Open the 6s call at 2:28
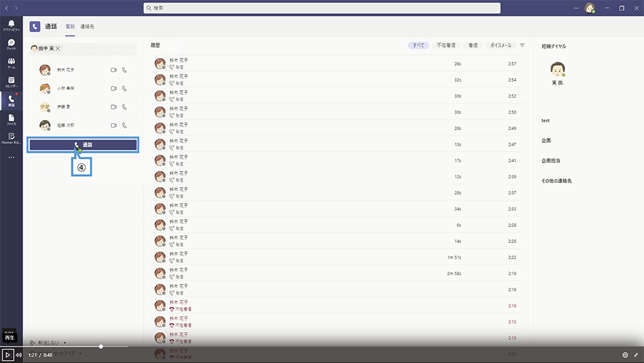The width and height of the screenshot is (644, 363). [x=337, y=225]
